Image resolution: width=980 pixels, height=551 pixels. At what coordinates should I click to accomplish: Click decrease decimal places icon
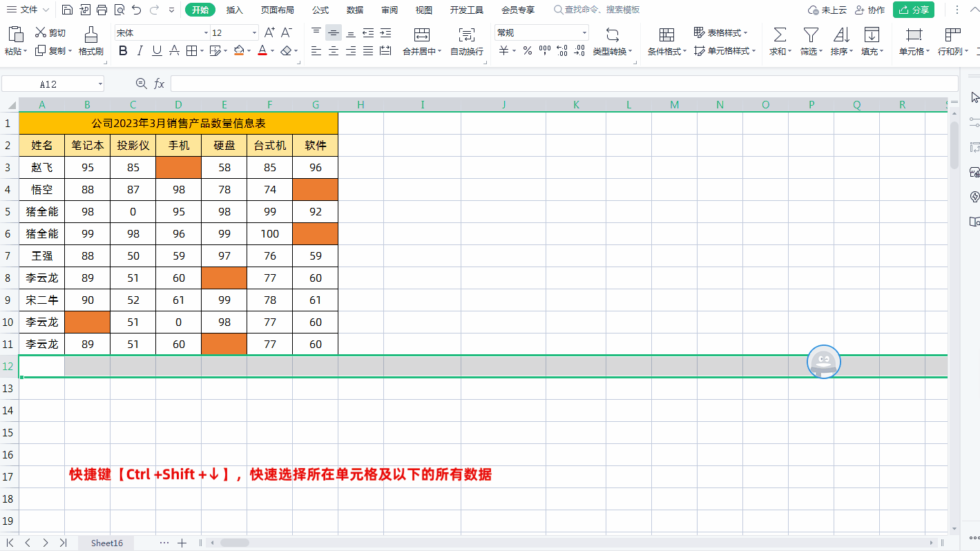[579, 50]
